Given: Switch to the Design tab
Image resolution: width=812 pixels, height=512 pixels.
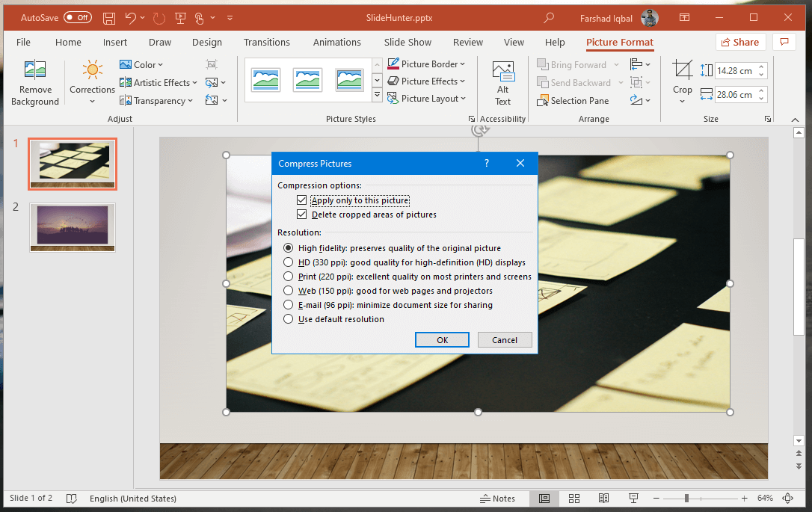Looking at the screenshot, I should click(206, 43).
